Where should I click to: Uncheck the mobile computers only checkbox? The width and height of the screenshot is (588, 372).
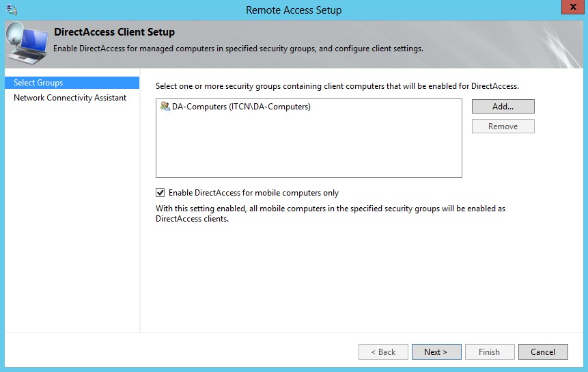160,193
